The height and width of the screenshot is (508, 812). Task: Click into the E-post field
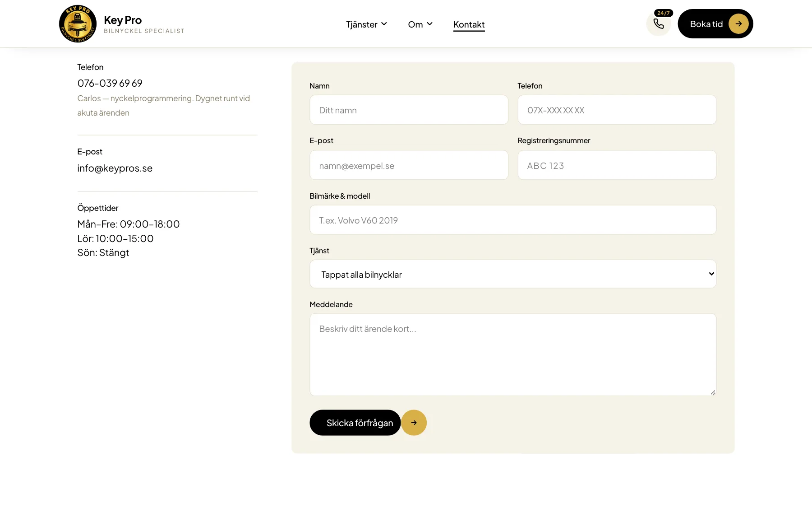[x=409, y=165]
